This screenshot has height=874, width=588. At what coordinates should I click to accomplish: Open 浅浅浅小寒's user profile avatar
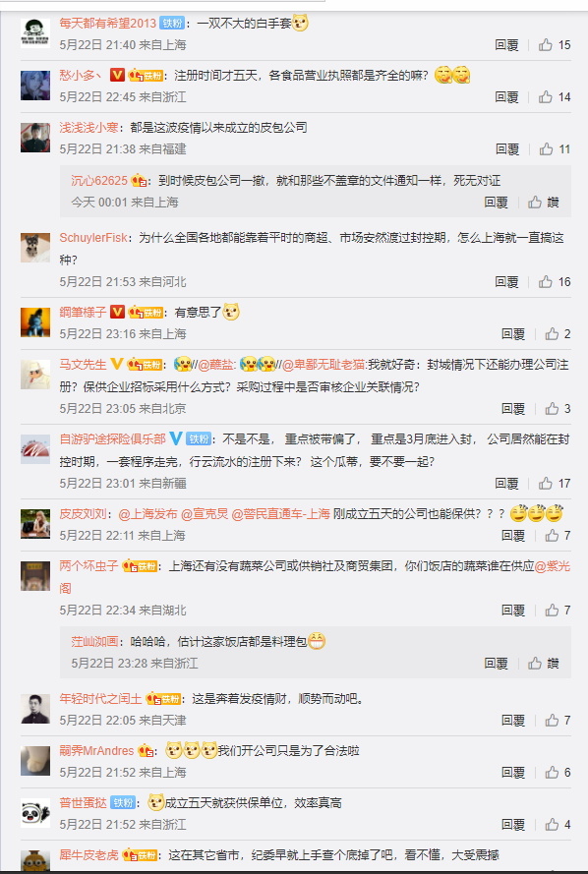(35, 137)
